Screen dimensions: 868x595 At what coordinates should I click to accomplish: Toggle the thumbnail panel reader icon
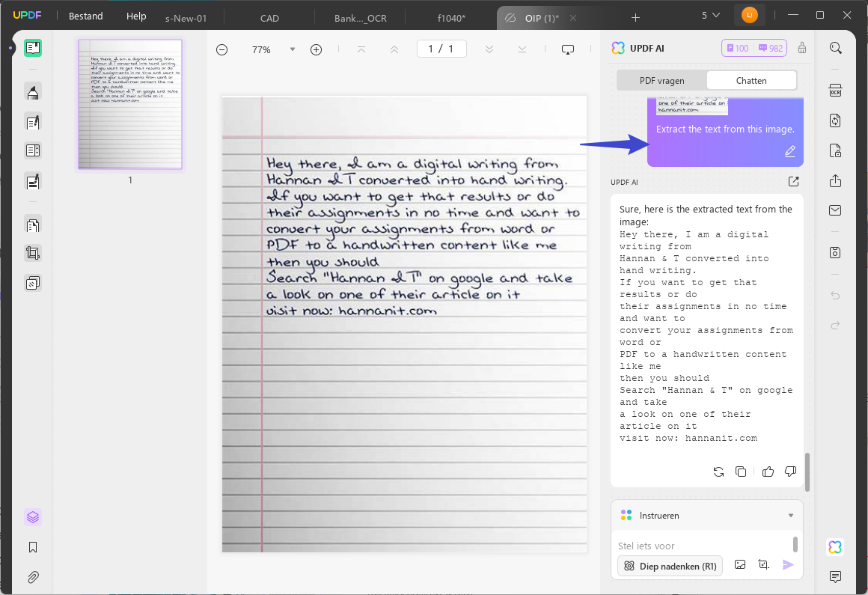[x=33, y=48]
